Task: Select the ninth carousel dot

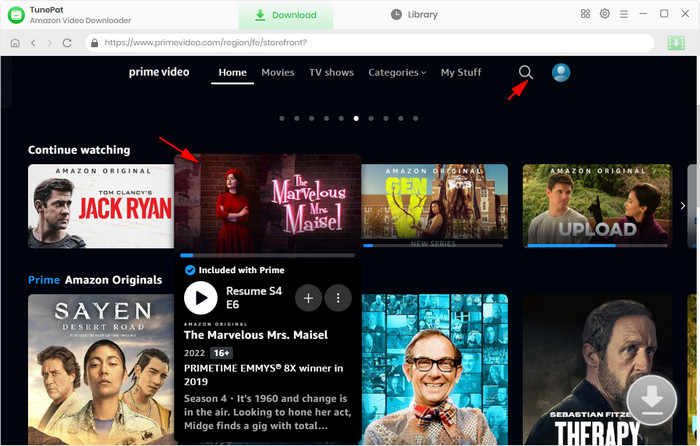Action: tap(400, 119)
